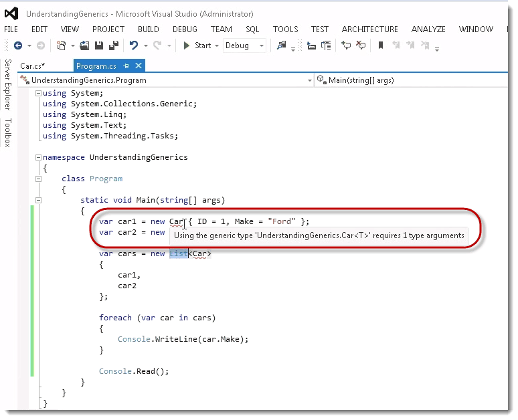
Task: Click the decrease indent icon
Action: pos(311,45)
